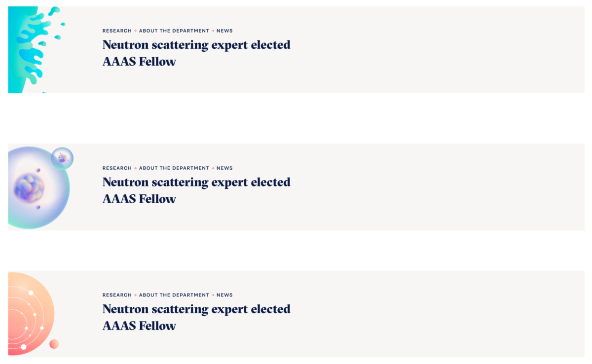
Task: Open Research breadcrumb in teal splash banner
Action: [117, 31]
